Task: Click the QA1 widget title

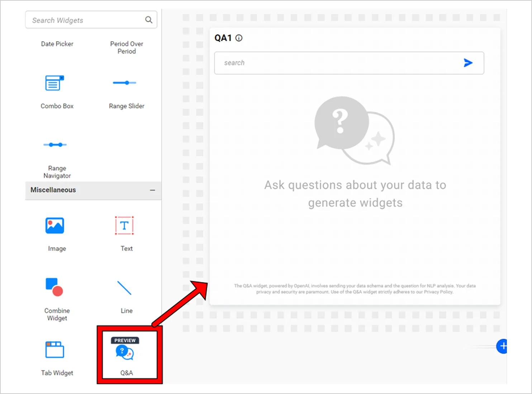Action: click(223, 38)
